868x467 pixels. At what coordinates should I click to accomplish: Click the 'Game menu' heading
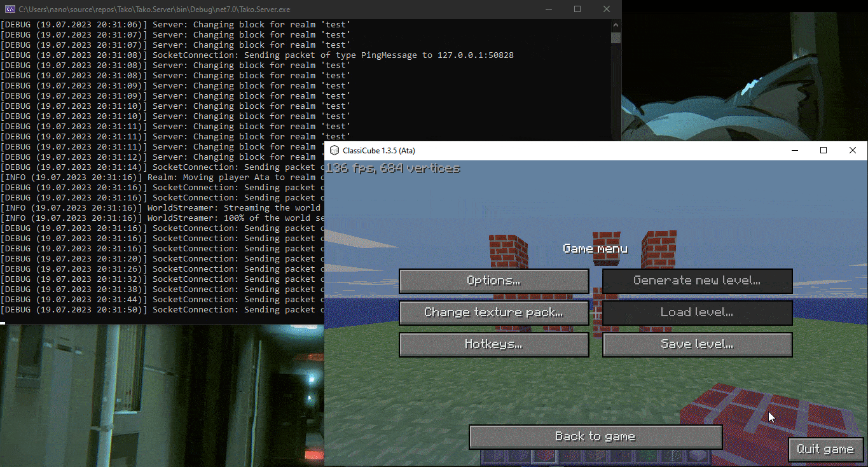pyautogui.click(x=595, y=249)
